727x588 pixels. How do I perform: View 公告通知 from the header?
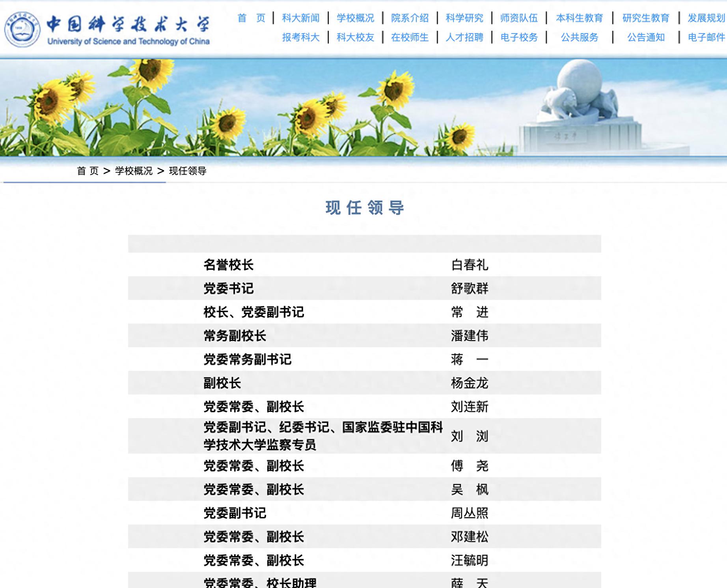646,37
